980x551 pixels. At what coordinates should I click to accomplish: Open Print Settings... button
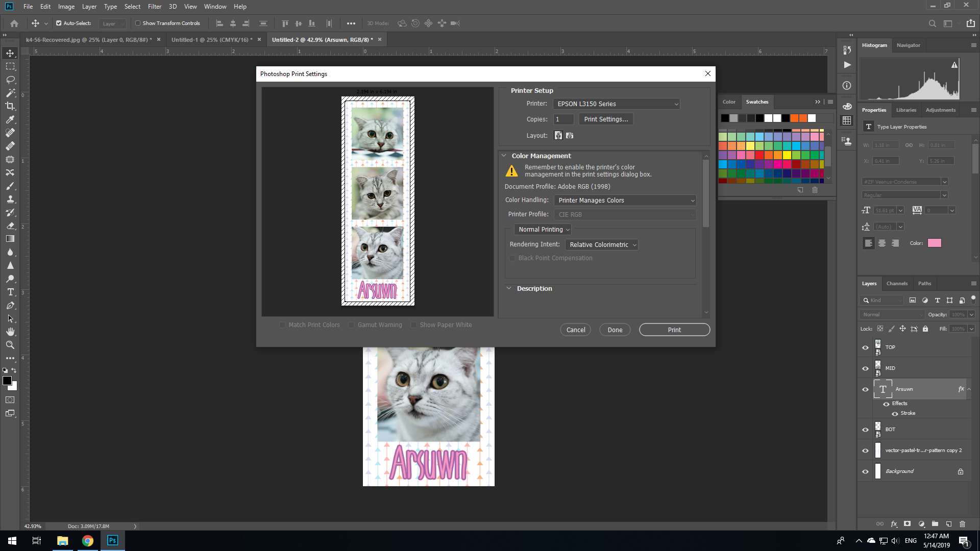pos(606,119)
